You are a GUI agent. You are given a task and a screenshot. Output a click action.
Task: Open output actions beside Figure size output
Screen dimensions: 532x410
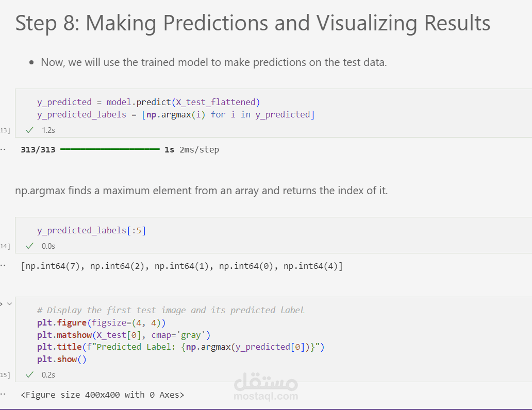point(3,395)
